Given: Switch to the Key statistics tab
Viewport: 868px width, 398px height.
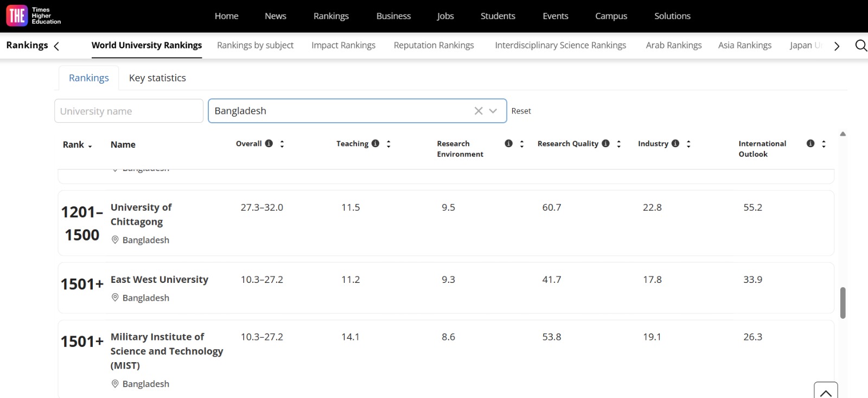Looking at the screenshot, I should (x=157, y=78).
